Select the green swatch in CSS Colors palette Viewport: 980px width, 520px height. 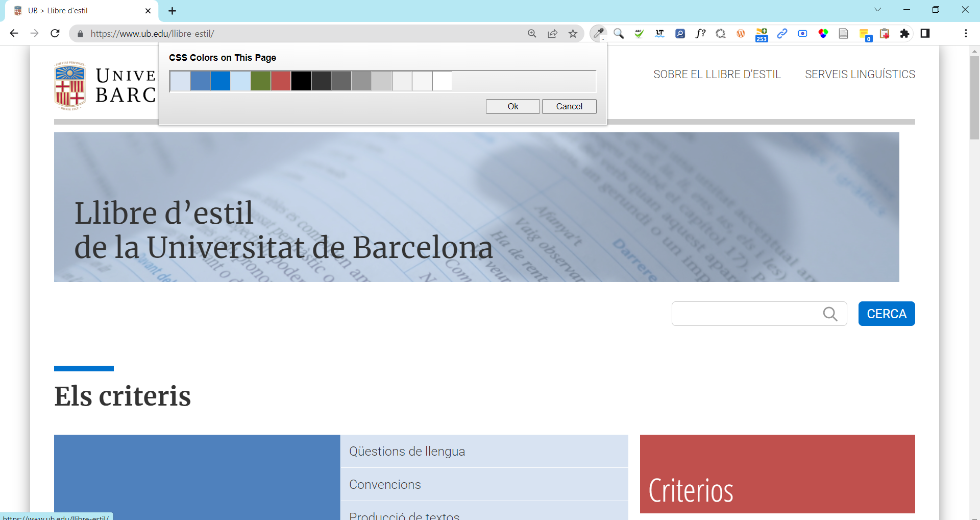coord(260,81)
